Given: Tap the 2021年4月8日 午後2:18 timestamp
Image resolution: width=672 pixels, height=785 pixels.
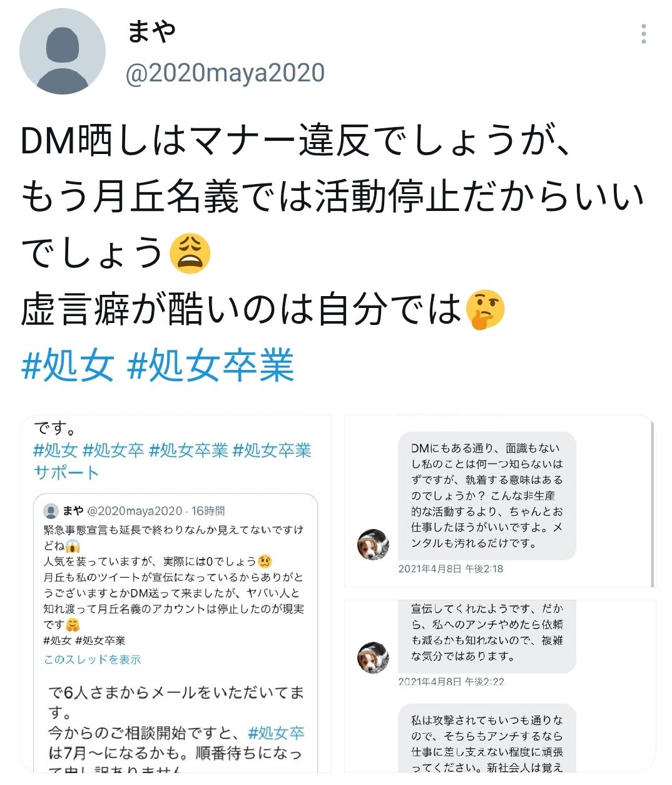Looking at the screenshot, I should (x=451, y=569).
